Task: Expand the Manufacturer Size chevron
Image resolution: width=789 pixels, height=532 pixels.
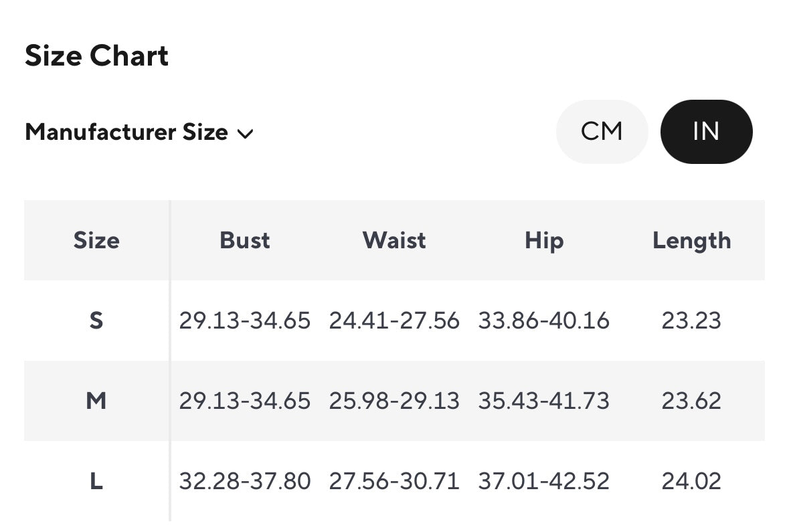Action: pyautogui.click(x=246, y=133)
